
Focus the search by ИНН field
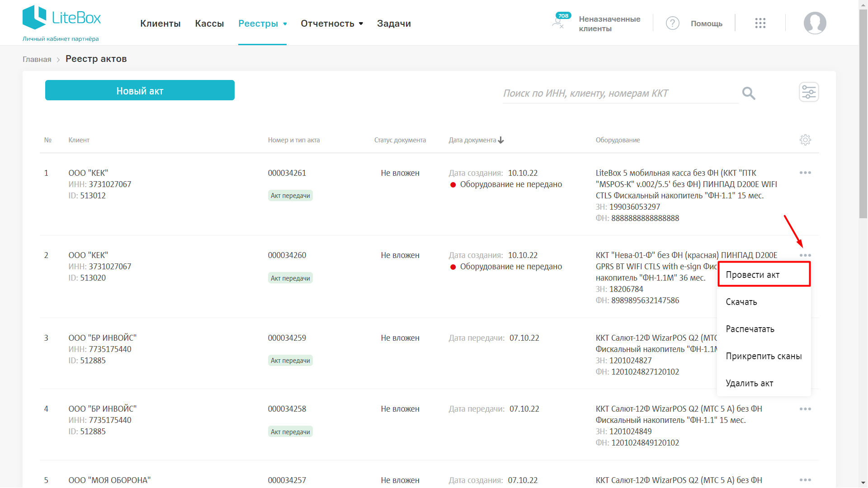[x=620, y=93]
